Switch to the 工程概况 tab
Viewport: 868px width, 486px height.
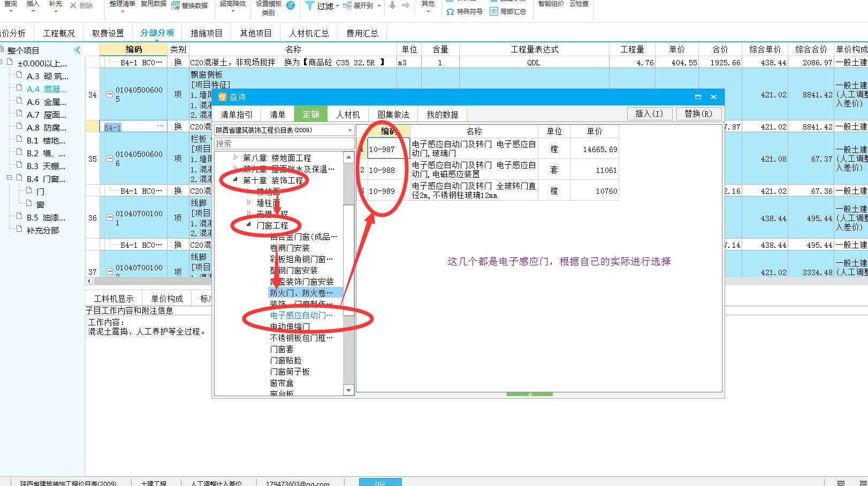59,33
